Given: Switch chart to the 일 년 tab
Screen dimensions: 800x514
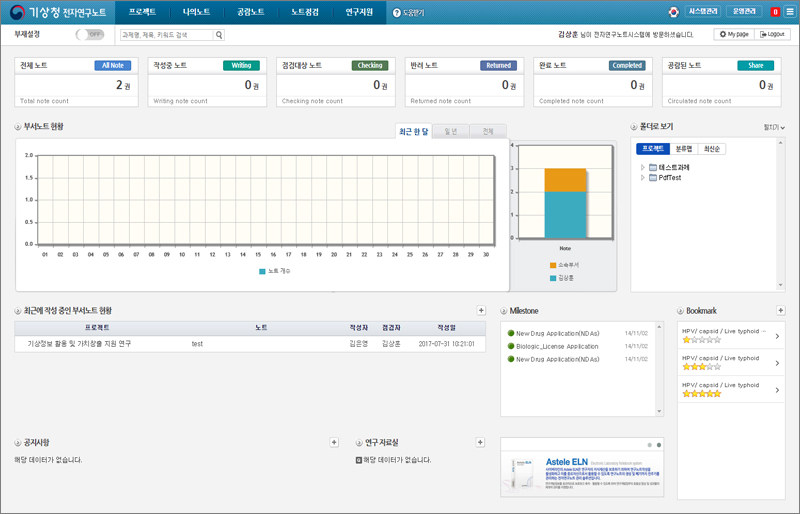Looking at the screenshot, I should 451,132.
